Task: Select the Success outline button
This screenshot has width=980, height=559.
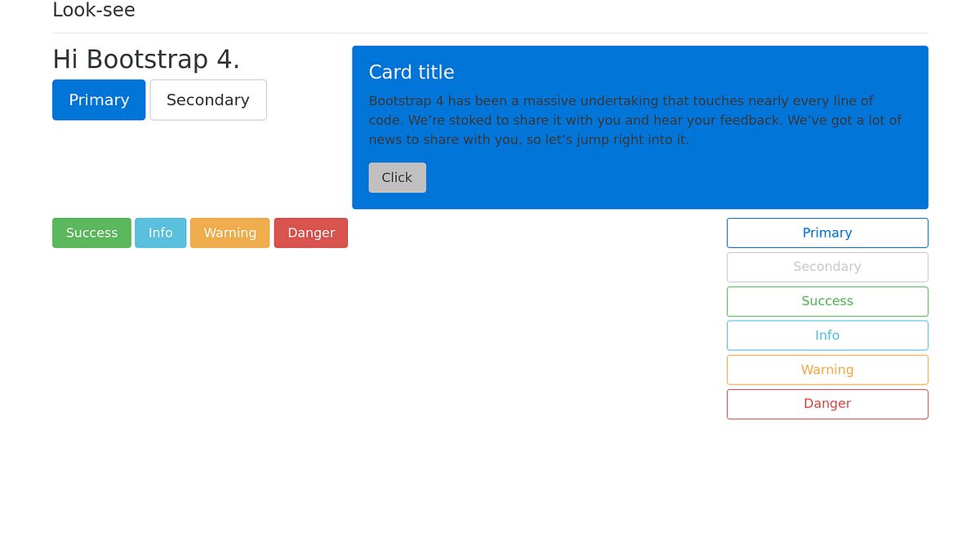Action: point(827,301)
